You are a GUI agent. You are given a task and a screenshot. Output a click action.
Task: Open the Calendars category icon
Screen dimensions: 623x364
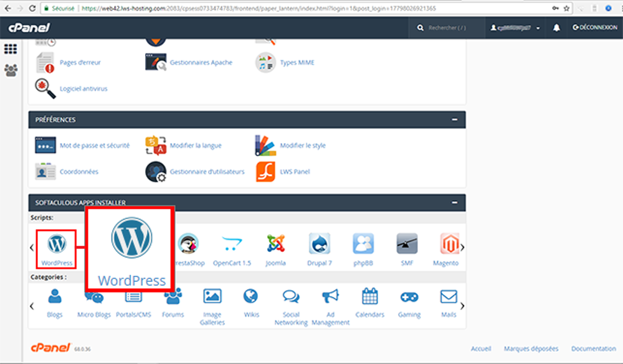[x=370, y=296]
